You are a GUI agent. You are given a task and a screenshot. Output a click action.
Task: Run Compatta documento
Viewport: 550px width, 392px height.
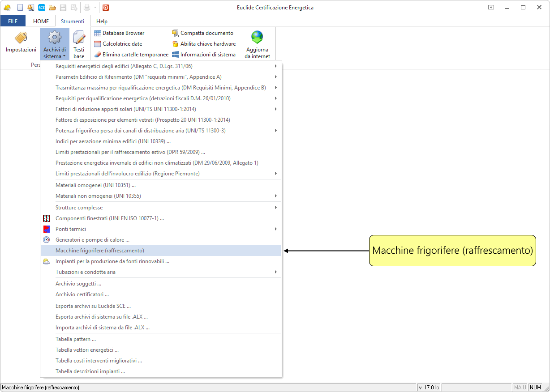(x=202, y=33)
